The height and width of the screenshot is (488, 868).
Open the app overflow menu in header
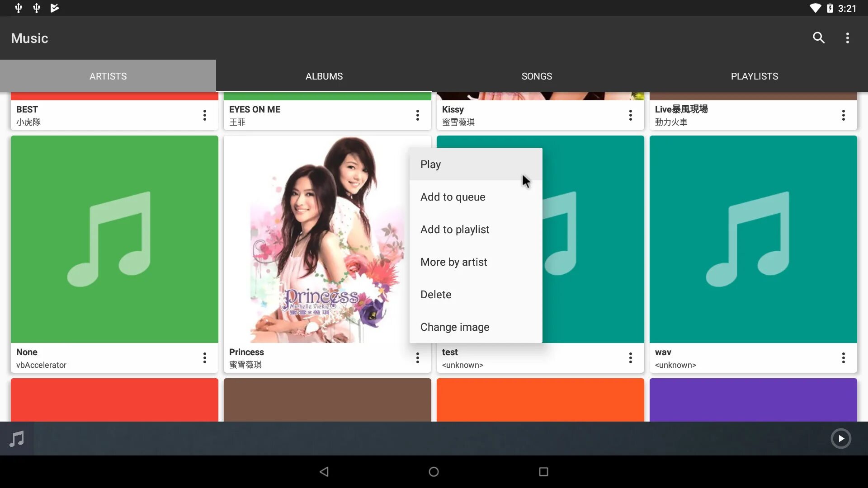click(x=848, y=38)
